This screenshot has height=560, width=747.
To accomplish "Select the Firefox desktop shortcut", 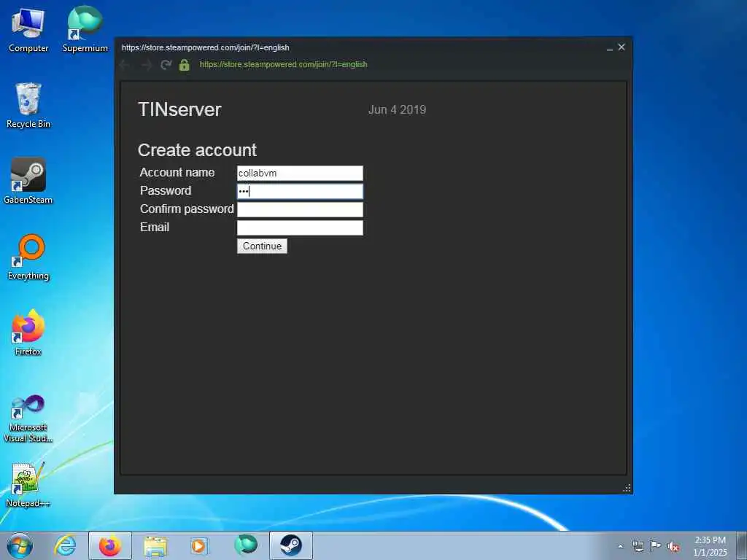I will click(x=28, y=332).
